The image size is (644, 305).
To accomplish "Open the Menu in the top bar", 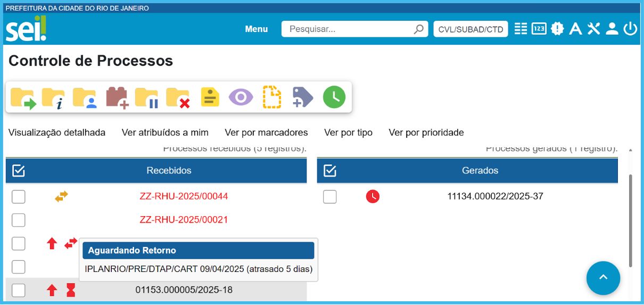I will coord(256,29).
